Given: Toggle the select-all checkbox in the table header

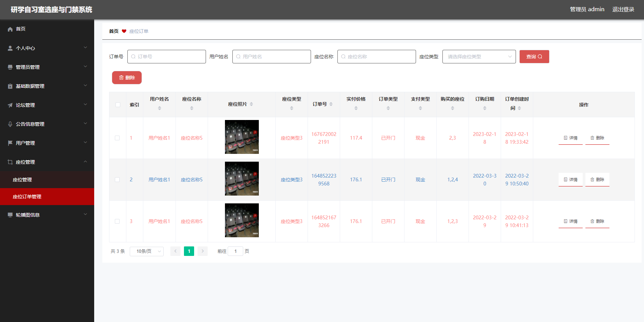Looking at the screenshot, I should point(118,105).
